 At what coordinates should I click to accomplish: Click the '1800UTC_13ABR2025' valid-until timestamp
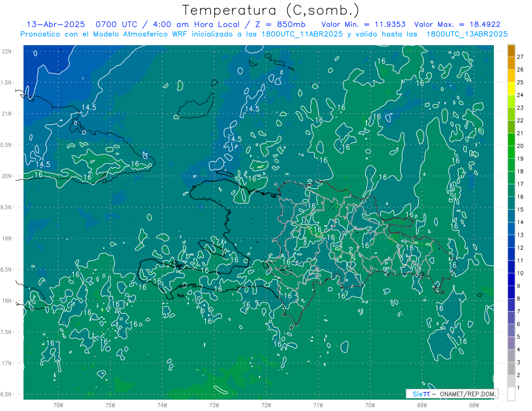(467, 34)
